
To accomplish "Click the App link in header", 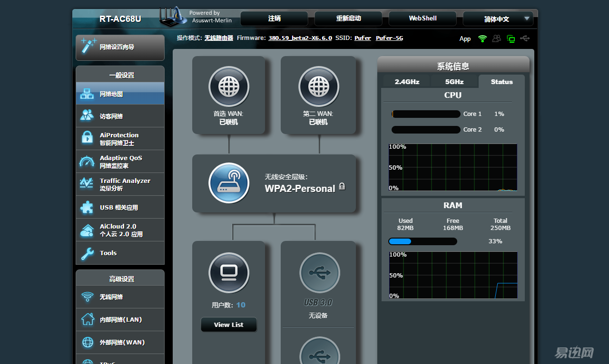I will pyautogui.click(x=465, y=39).
